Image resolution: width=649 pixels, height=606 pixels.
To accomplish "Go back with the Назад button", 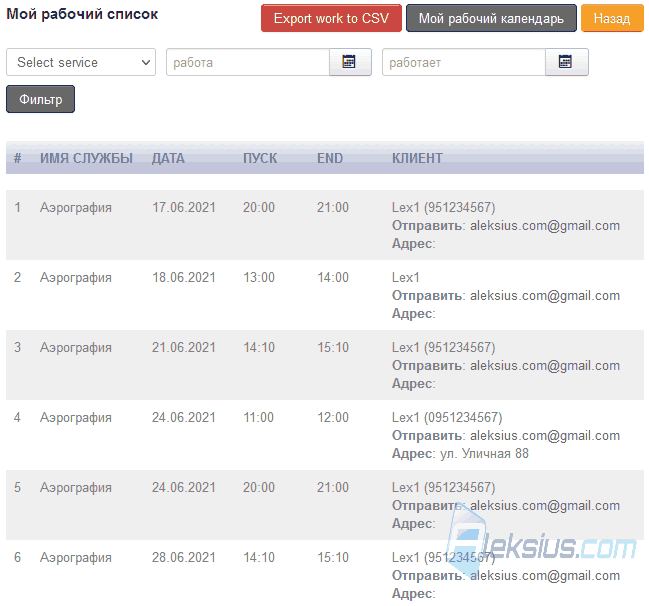I will click(612, 18).
